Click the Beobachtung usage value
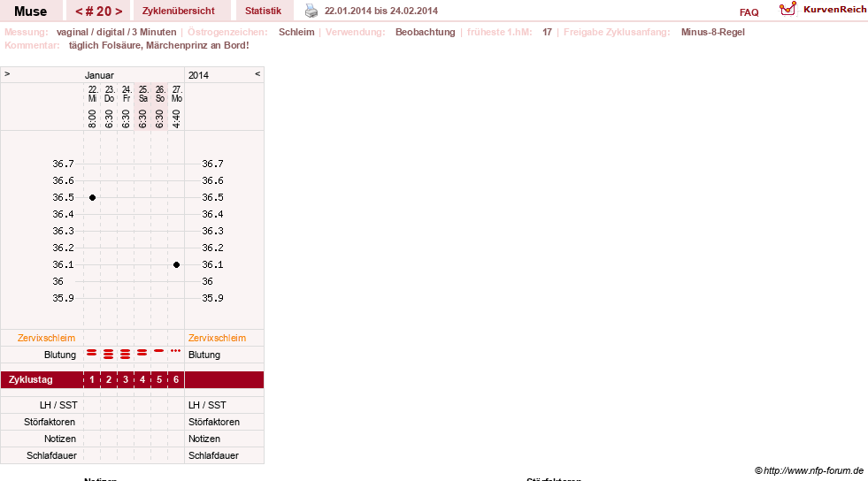868x481 pixels. pos(425,32)
